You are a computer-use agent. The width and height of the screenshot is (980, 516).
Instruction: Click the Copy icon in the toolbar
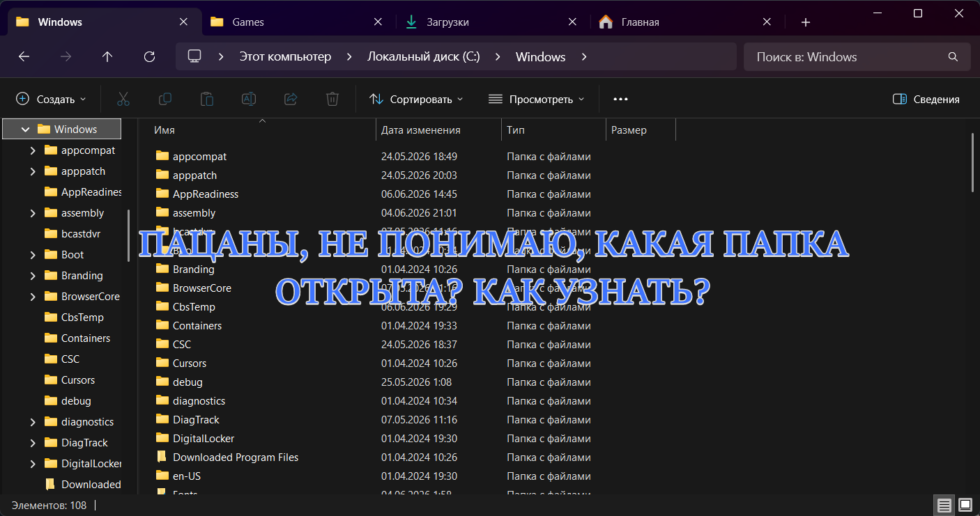(x=165, y=99)
